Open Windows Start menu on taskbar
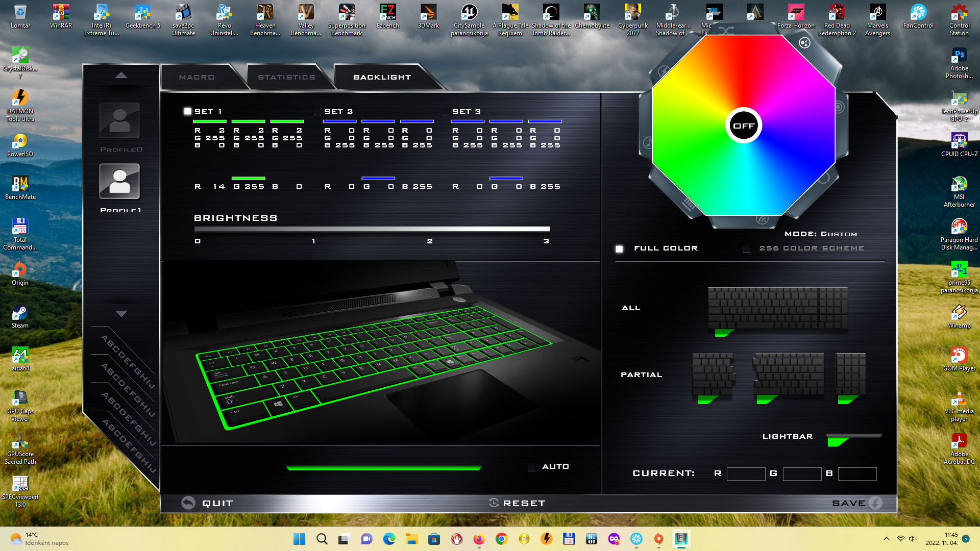Viewport: 980px width, 551px height. pyautogui.click(x=300, y=539)
